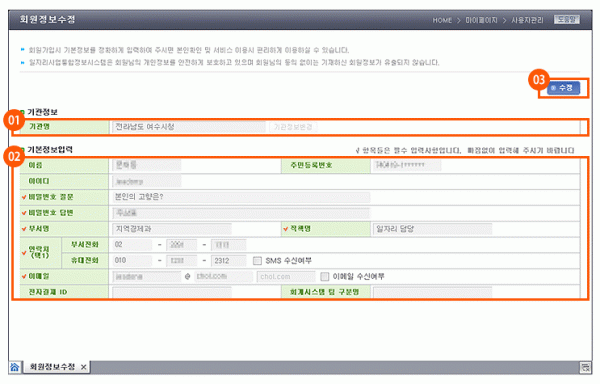600x384 pixels.
Task: Click the 부서전화 last number field
Action: click(x=228, y=245)
